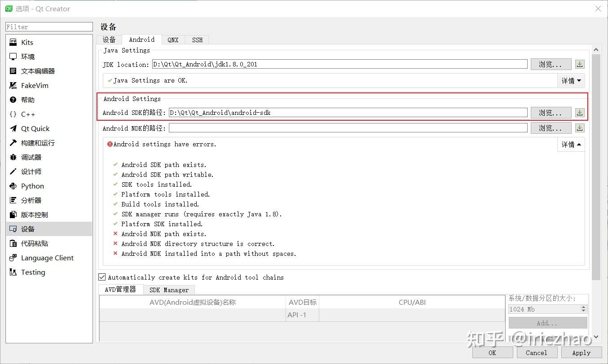This screenshot has height=364, width=608.
Task: Open the 分析器 icon in sidebar
Action: (13, 200)
